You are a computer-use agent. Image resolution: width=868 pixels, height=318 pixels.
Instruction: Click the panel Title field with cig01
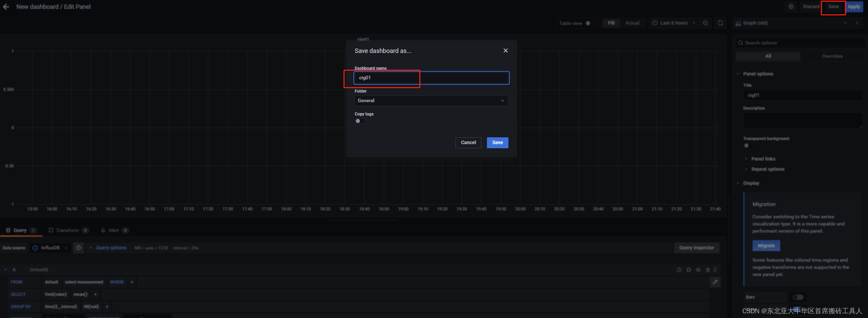[802, 95]
